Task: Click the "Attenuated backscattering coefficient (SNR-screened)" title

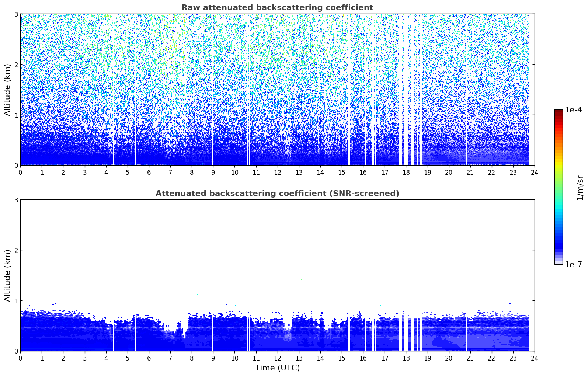Action: (277, 194)
